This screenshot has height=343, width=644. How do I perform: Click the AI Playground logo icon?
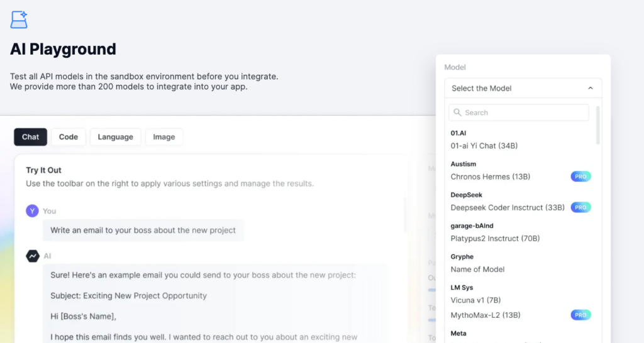click(x=19, y=19)
